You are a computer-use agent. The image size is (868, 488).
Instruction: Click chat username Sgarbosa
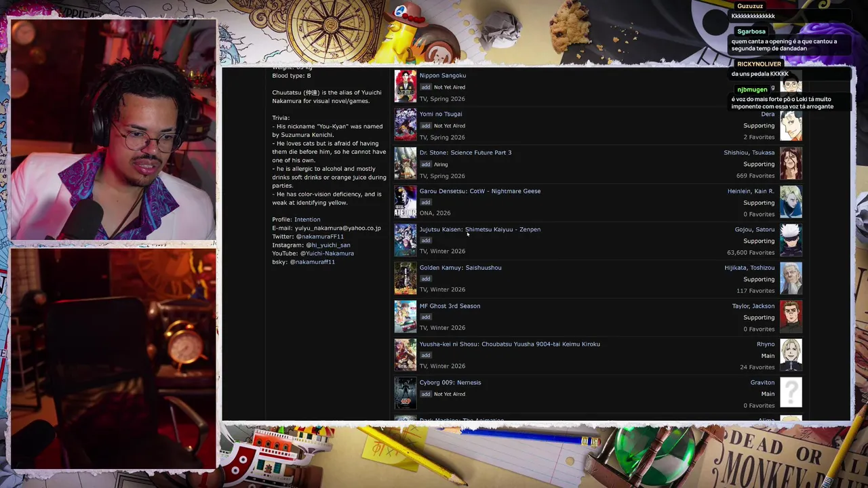pos(751,31)
